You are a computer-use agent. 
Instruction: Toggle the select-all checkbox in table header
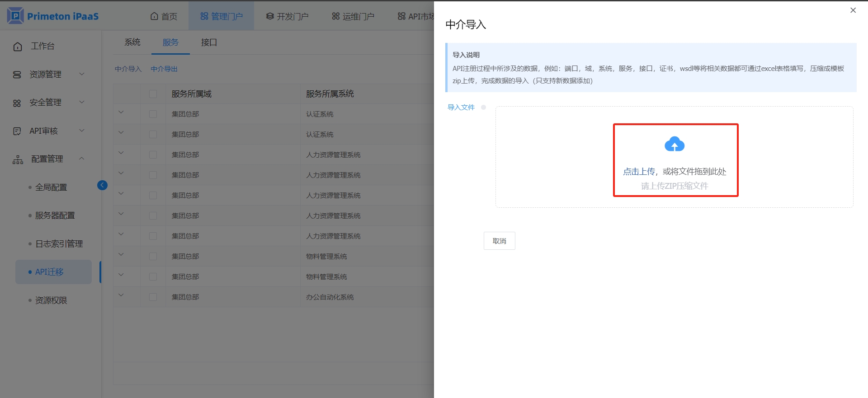point(153,94)
